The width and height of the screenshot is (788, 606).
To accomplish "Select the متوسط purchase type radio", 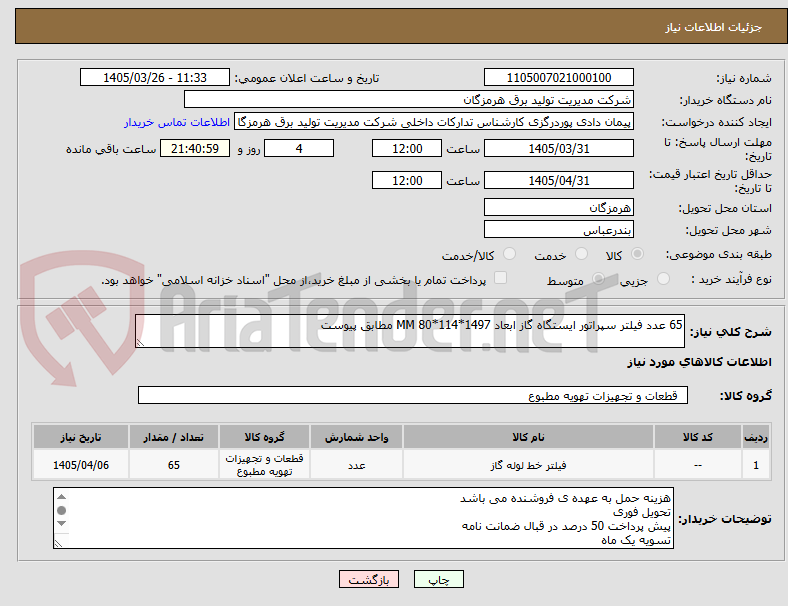I will (598, 279).
